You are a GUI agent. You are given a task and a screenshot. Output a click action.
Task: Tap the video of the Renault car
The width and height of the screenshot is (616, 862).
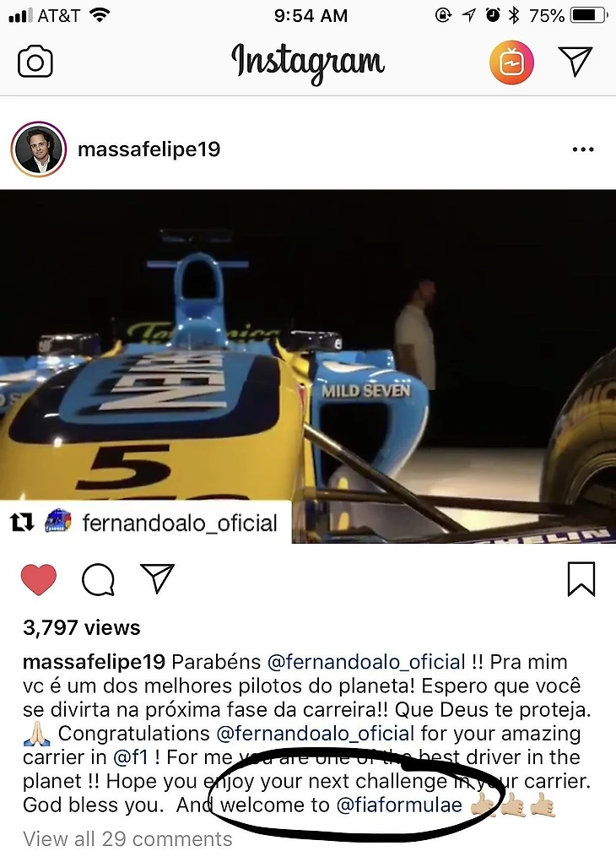coord(308,366)
